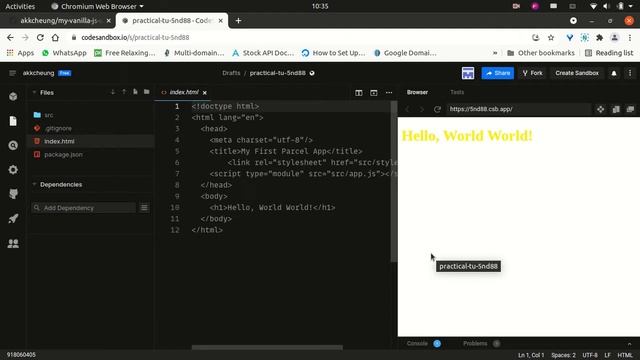Go forward in preview browser

tap(422, 109)
